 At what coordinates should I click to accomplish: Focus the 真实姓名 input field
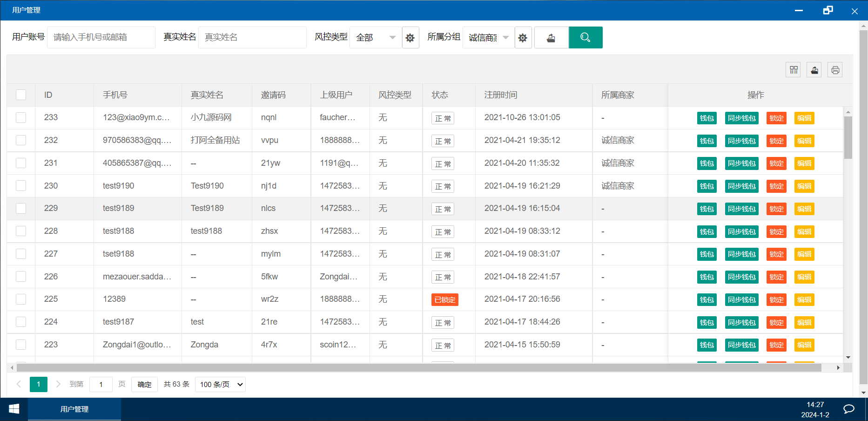coord(252,38)
